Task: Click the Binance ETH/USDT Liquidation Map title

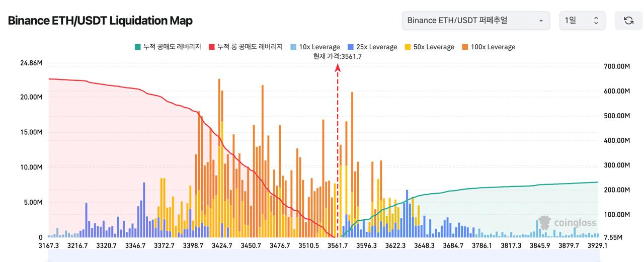Action: point(100,21)
